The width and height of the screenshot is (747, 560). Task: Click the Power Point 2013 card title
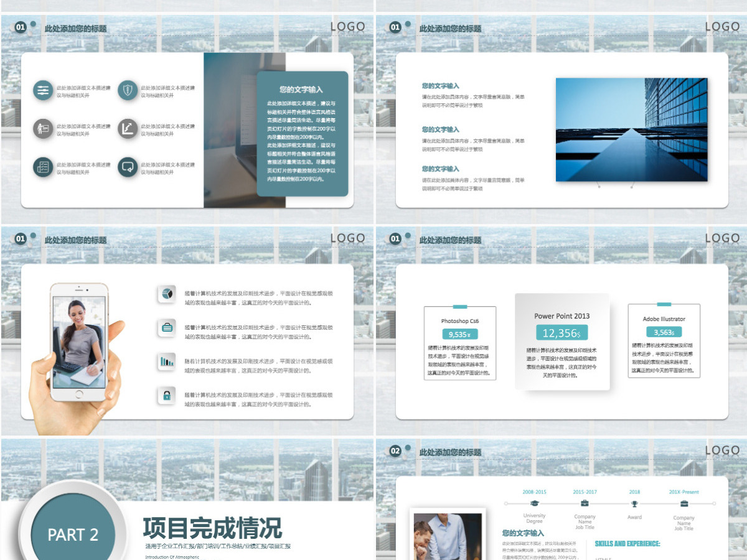(x=562, y=316)
